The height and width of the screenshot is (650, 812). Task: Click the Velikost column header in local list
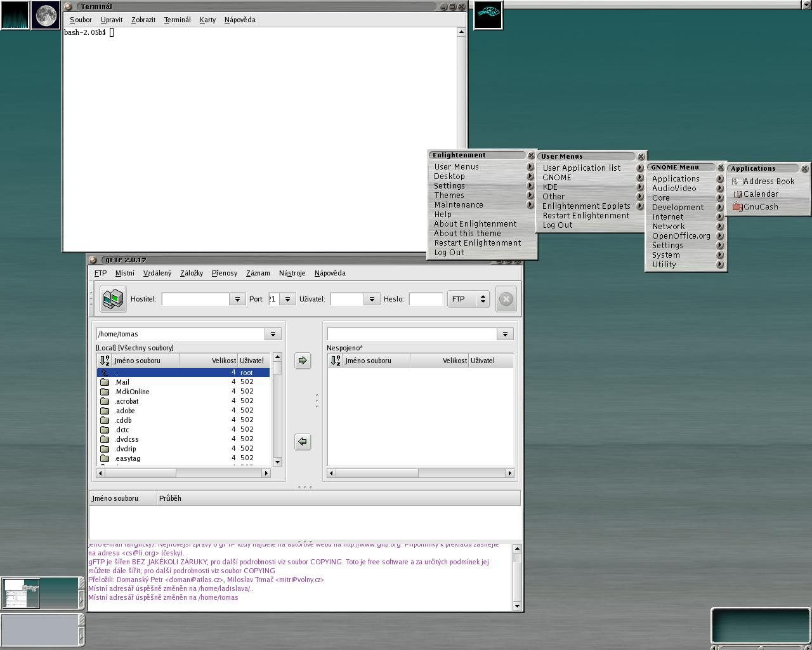pos(209,361)
